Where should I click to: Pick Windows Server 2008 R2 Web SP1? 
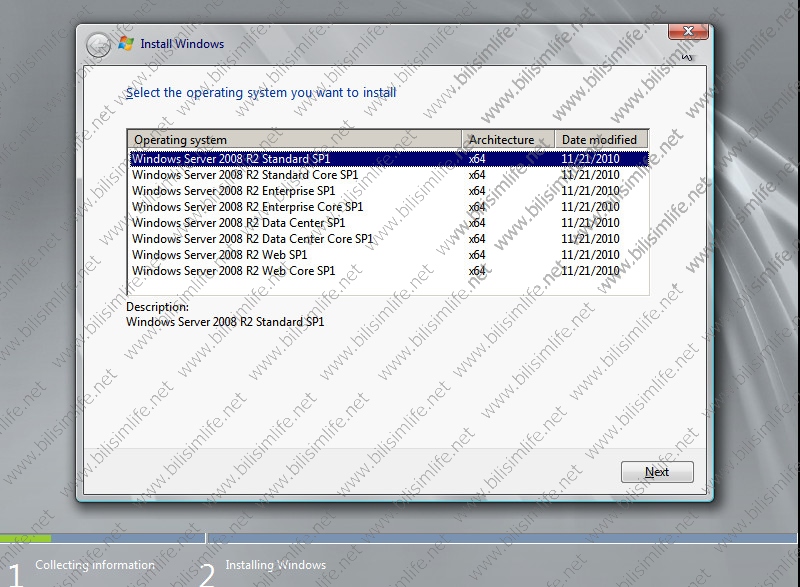[389, 254]
